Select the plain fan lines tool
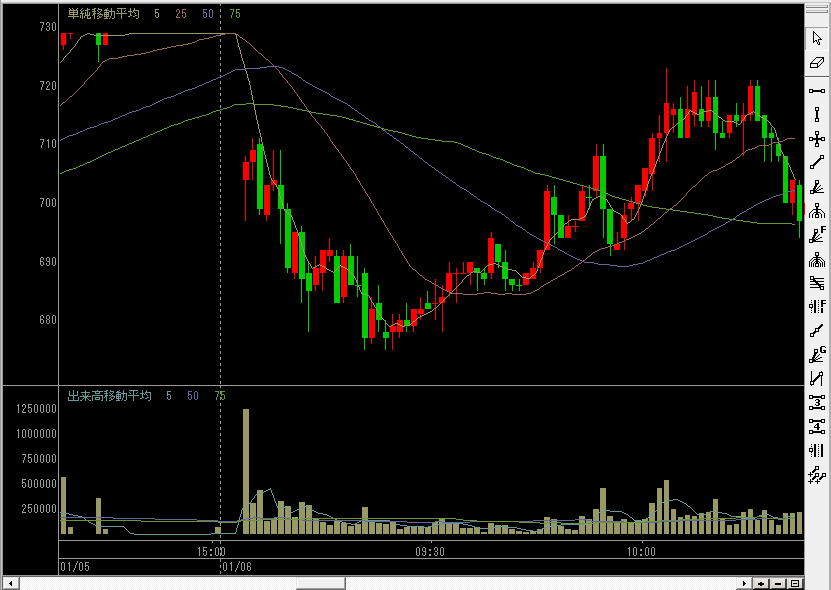831x590 pixels. (x=817, y=187)
